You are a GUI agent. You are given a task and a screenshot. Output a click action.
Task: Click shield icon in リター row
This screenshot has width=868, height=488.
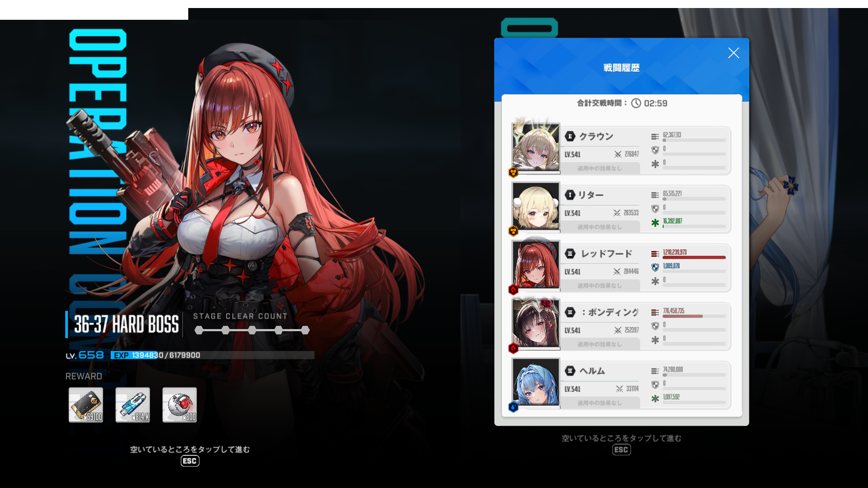coord(655,209)
